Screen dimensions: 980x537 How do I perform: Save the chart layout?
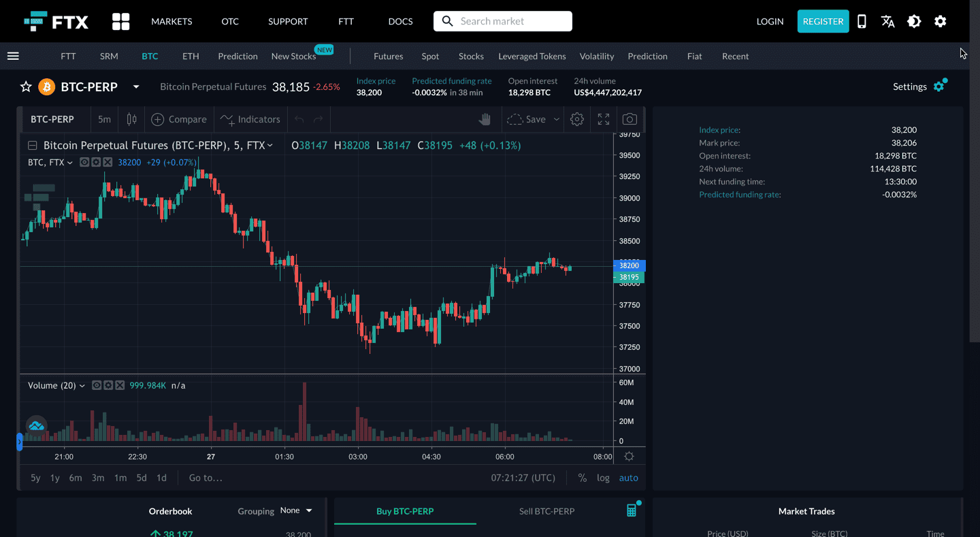[x=527, y=119]
